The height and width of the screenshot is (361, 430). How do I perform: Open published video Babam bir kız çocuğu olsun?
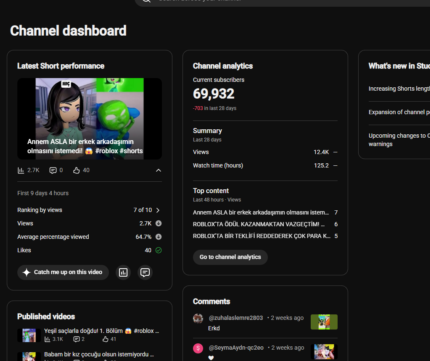(99, 354)
